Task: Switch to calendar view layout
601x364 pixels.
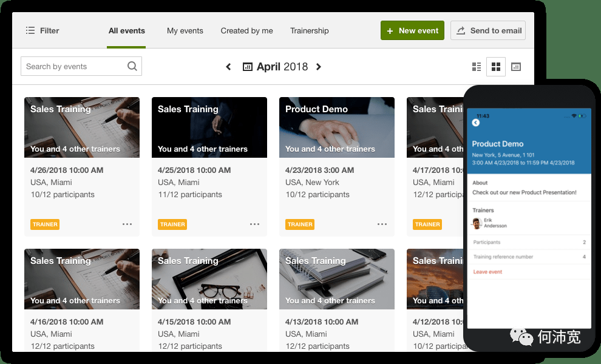Action: [516, 67]
